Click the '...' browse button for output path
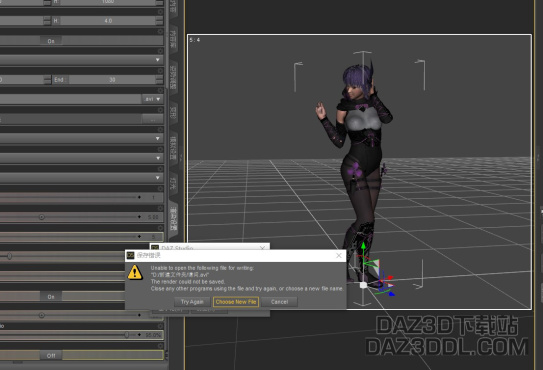 point(152,119)
